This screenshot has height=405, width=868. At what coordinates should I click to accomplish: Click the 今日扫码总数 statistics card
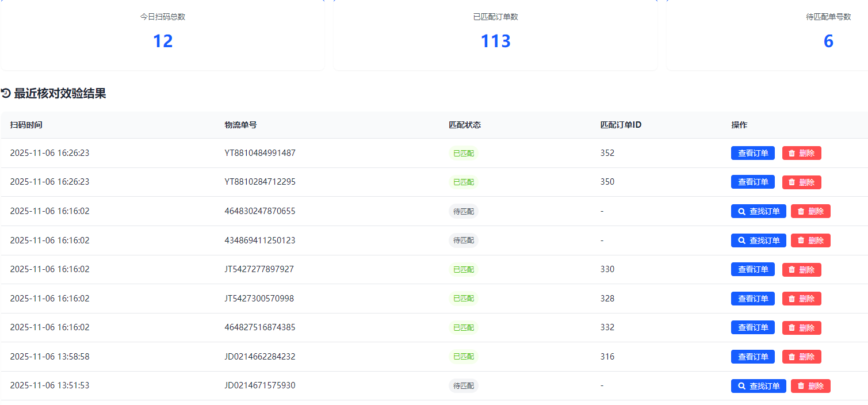pyautogui.click(x=163, y=35)
